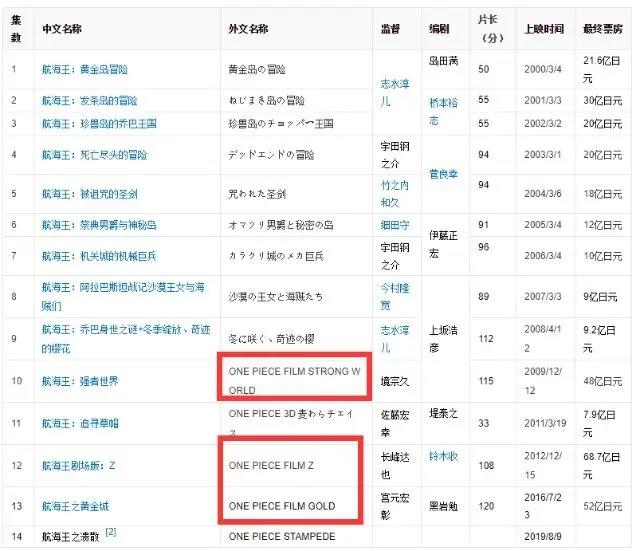This screenshot has width=640, height=551.
Task: Open the 乔巴身世之谜+冬季绽放、奇迹的樱花 link
Action: pyautogui.click(x=126, y=339)
